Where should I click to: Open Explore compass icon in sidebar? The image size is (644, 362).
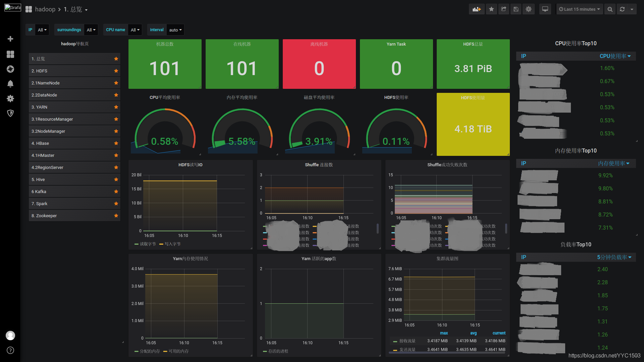point(10,69)
